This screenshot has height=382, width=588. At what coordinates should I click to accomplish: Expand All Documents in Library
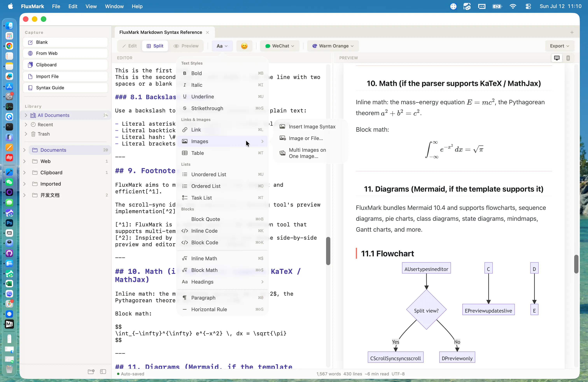(26, 115)
